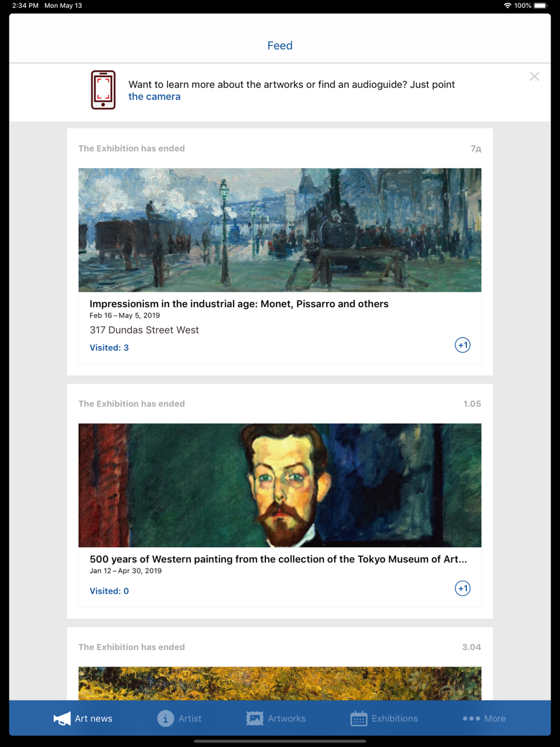The width and height of the screenshot is (560, 747).
Task: Switch to the Artworks tab
Action: coord(276,718)
